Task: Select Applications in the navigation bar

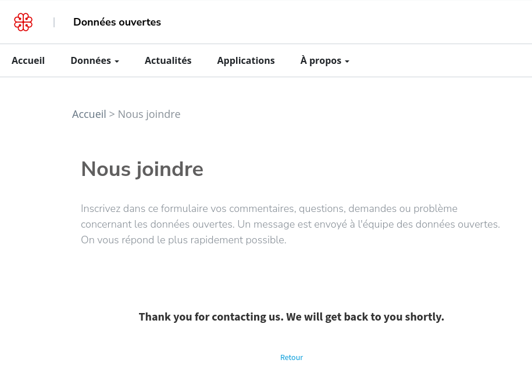Action: click(x=246, y=60)
